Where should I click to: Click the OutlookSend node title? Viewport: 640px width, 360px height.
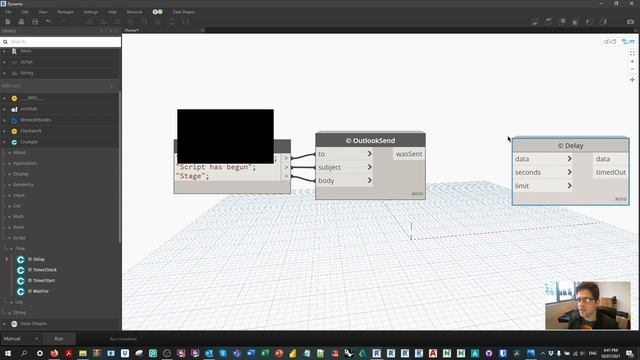pyautogui.click(x=370, y=140)
